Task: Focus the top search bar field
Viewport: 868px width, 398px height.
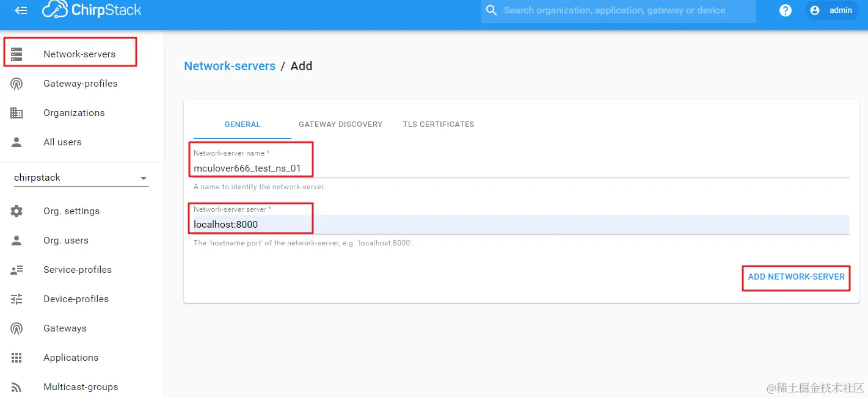Action: (618, 10)
